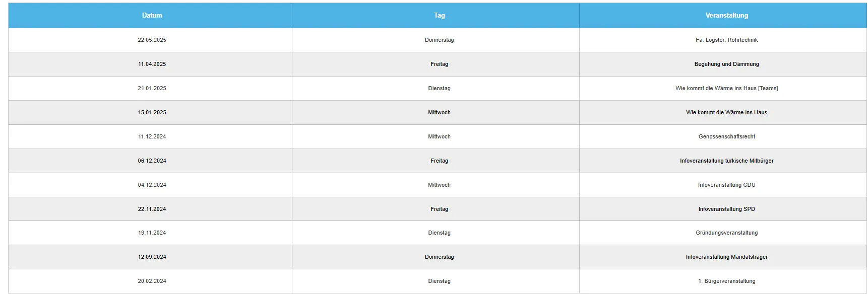Screen dimensions: 868x296
Task: Click Infoveranstaltung Mandatsträger entry
Action: pos(726,257)
